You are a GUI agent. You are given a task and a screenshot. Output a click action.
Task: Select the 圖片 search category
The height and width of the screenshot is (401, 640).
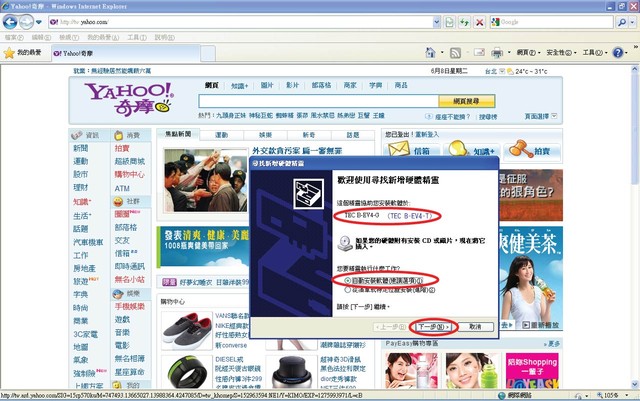pos(267,85)
